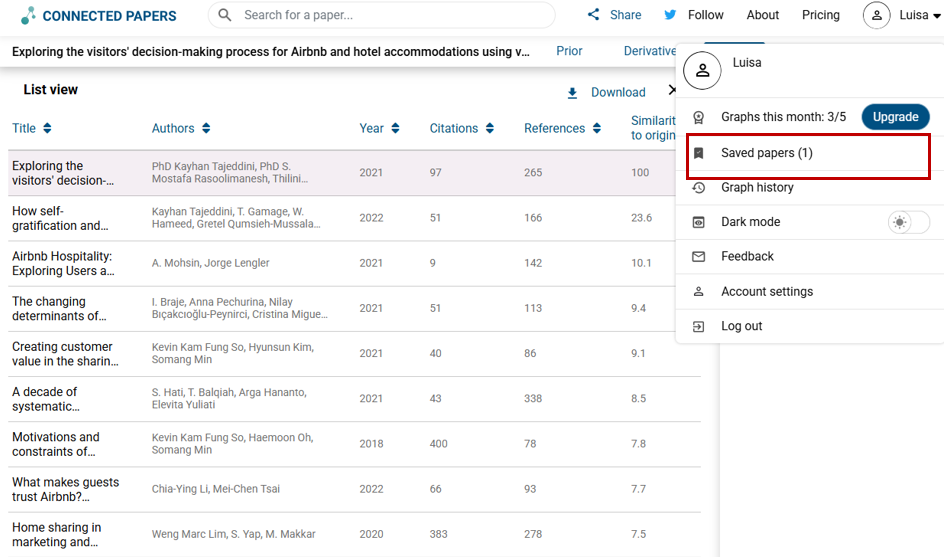
Task: Click the Connected Papers logo icon
Action: 28,15
